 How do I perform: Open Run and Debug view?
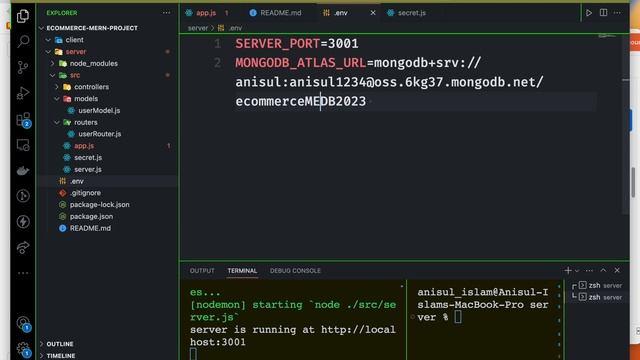pos(23,93)
